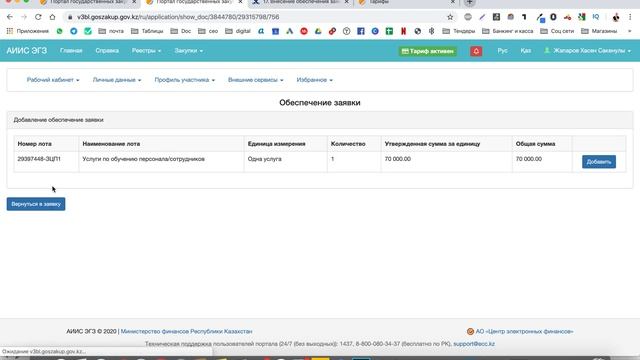This screenshot has height=360, width=640.
Task: Open the почта bookmarks folder
Action: coord(111,31)
